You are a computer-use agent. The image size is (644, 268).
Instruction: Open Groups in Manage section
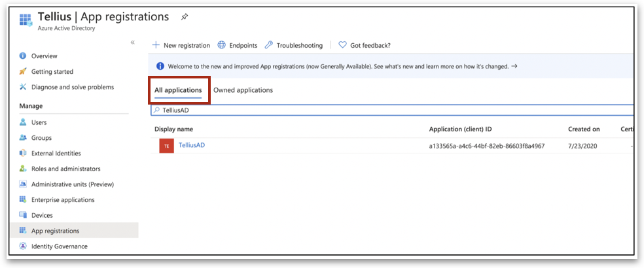[x=41, y=138]
